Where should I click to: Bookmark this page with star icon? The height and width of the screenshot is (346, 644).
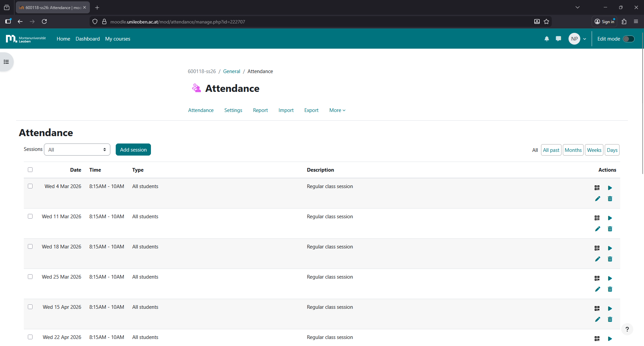coord(546,22)
